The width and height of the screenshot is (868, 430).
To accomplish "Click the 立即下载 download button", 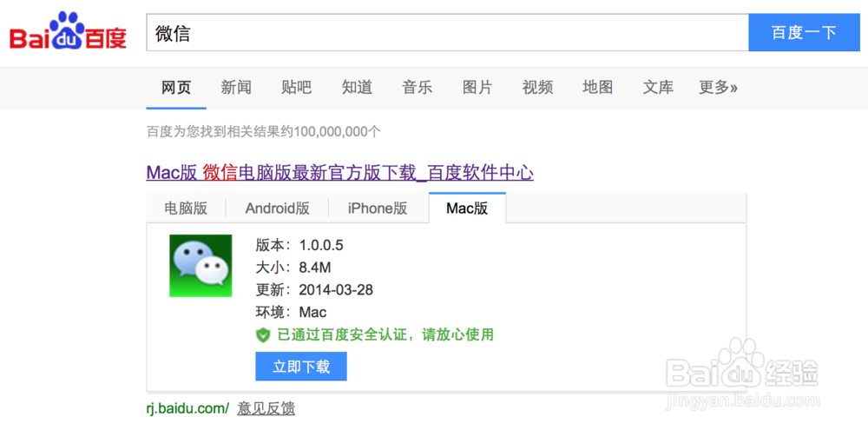I will (301, 367).
